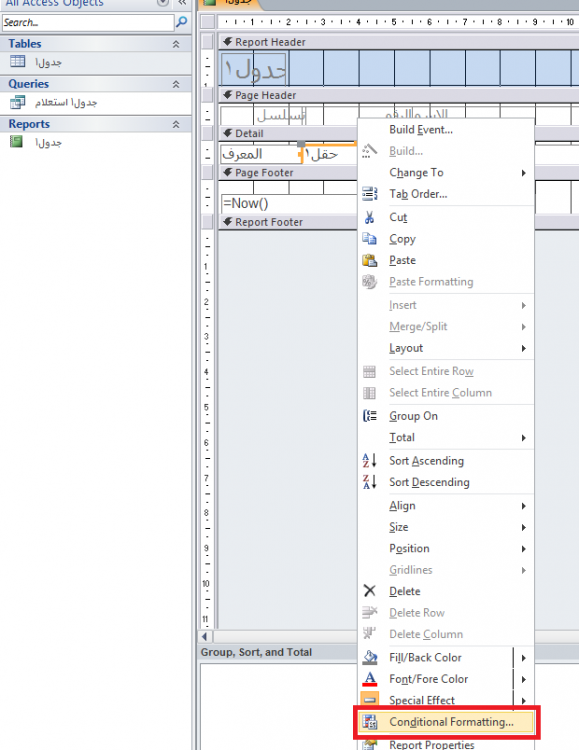Collapse the Queries group chevron
579x750 pixels.
click(x=176, y=84)
